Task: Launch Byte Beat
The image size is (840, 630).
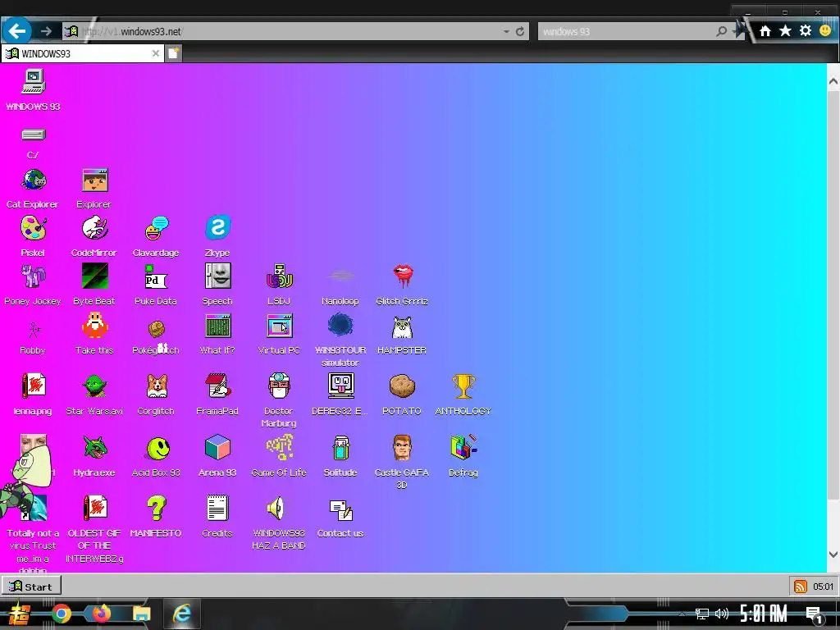Action: click(95, 276)
